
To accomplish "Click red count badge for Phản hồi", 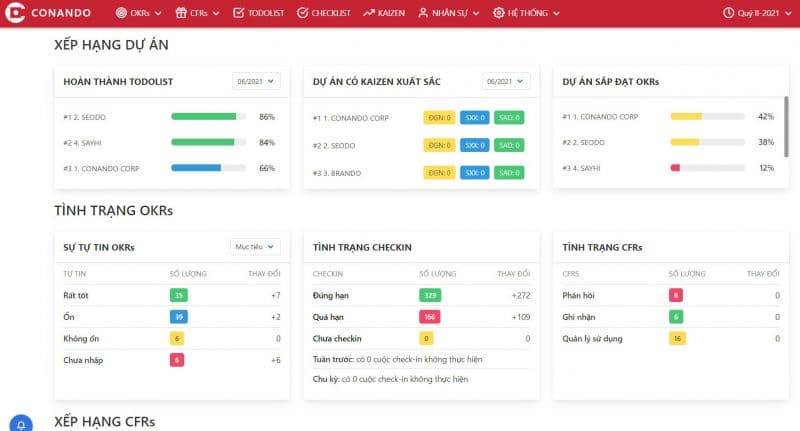I will point(676,295).
